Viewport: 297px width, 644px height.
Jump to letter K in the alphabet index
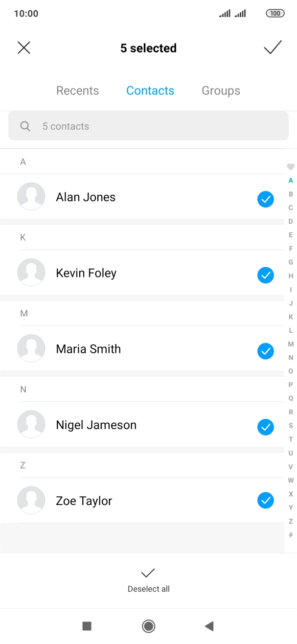pyautogui.click(x=291, y=317)
